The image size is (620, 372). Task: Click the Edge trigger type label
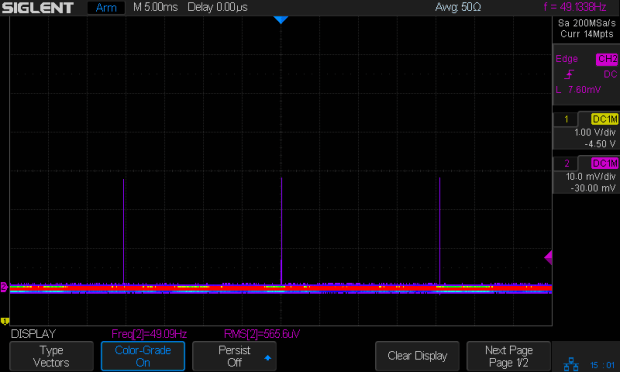[x=566, y=59]
